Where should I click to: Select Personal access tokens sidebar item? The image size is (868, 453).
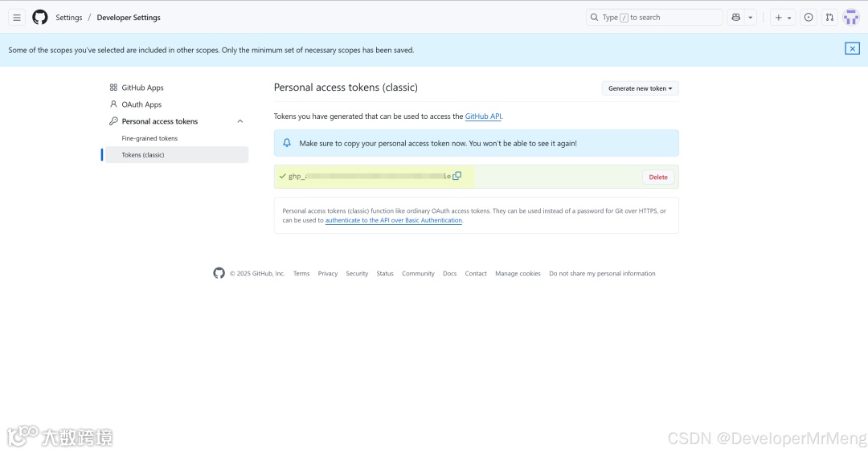pos(159,121)
